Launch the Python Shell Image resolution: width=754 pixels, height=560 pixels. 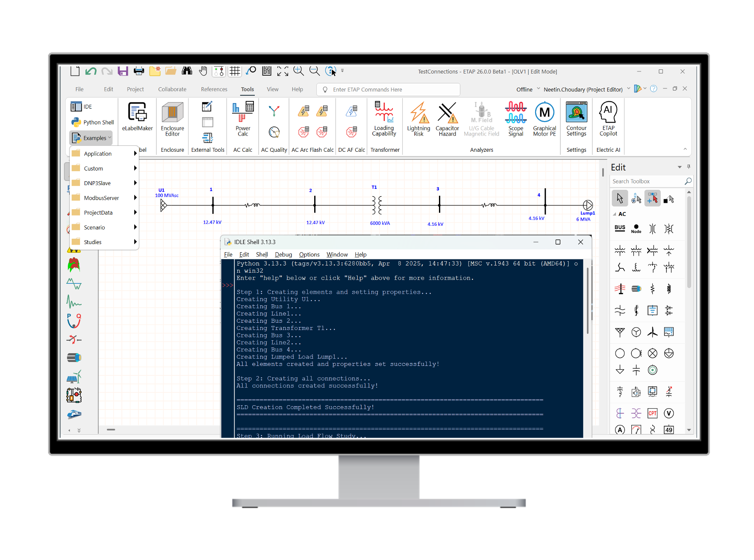(x=93, y=122)
